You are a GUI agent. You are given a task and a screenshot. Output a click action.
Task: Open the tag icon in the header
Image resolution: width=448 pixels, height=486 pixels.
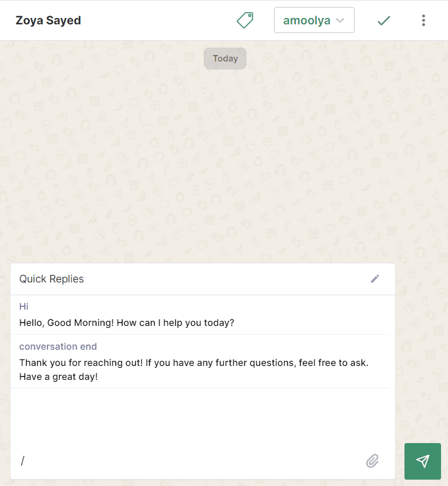tap(244, 20)
